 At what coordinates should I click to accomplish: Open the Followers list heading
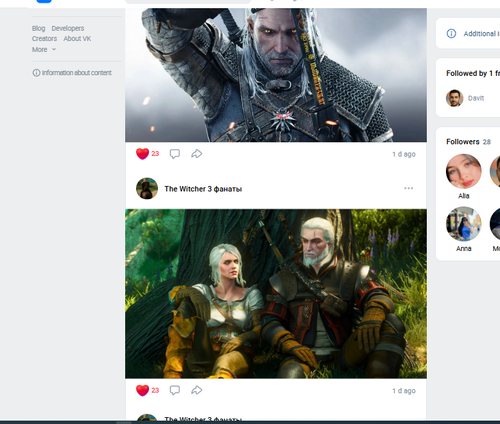[468, 142]
